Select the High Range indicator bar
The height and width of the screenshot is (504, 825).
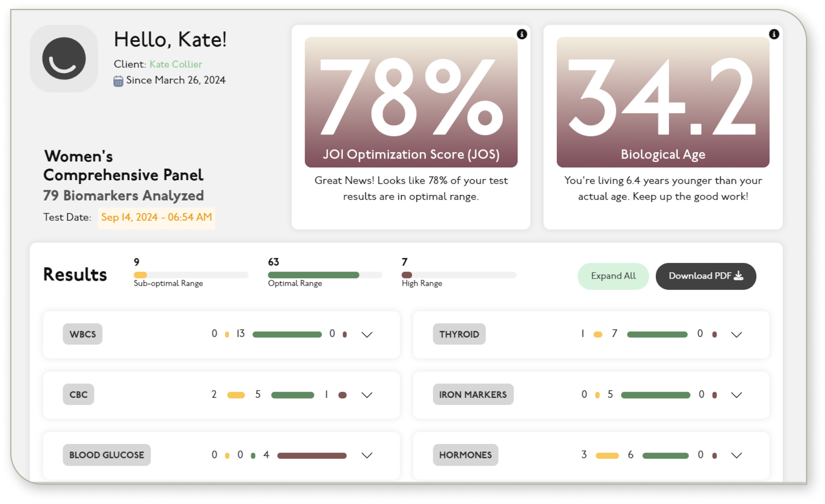tap(407, 275)
